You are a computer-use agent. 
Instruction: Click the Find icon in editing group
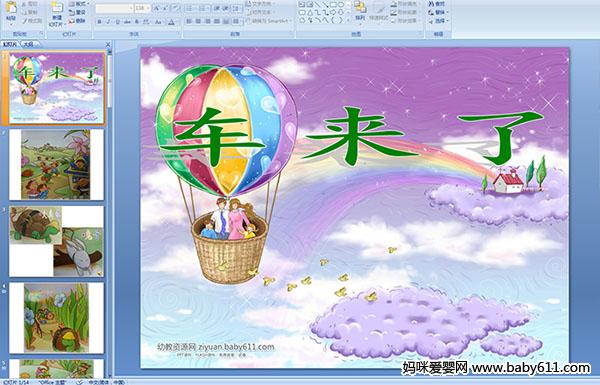click(437, 4)
